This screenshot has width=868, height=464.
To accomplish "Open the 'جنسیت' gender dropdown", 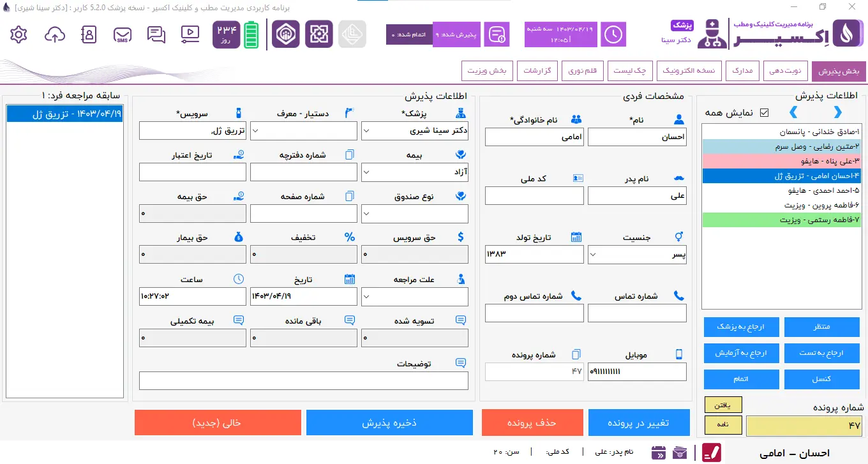I will [x=637, y=255].
